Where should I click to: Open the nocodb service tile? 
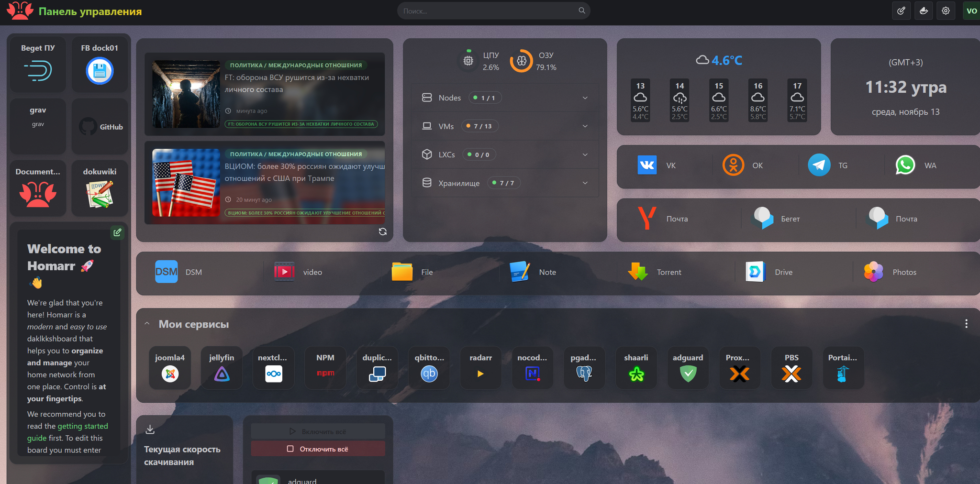(533, 368)
